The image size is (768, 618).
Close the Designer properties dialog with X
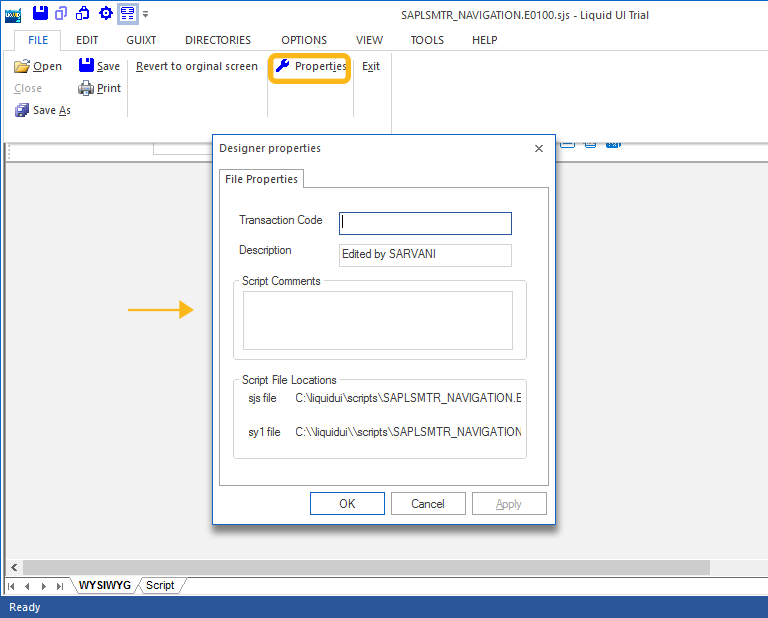pos(539,148)
